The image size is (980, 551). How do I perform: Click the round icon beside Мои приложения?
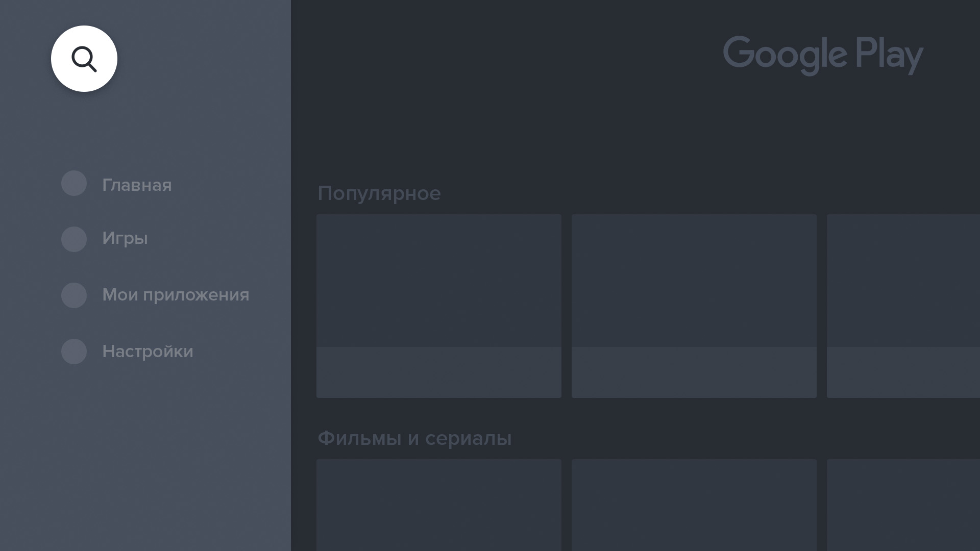[74, 295]
